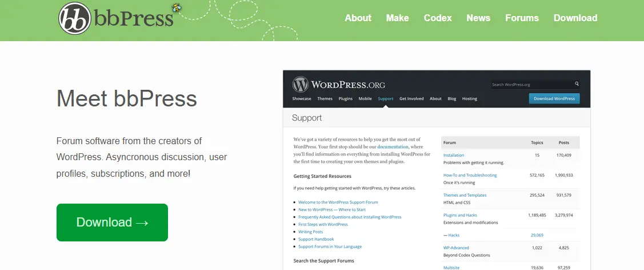This screenshot has width=644, height=270.
Task: Open the Installation forum link
Action: pyautogui.click(x=454, y=155)
